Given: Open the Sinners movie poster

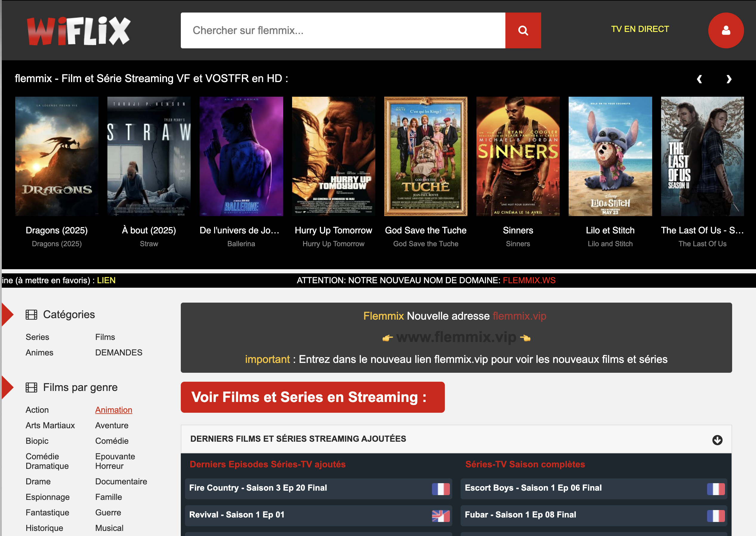Looking at the screenshot, I should click(x=518, y=156).
